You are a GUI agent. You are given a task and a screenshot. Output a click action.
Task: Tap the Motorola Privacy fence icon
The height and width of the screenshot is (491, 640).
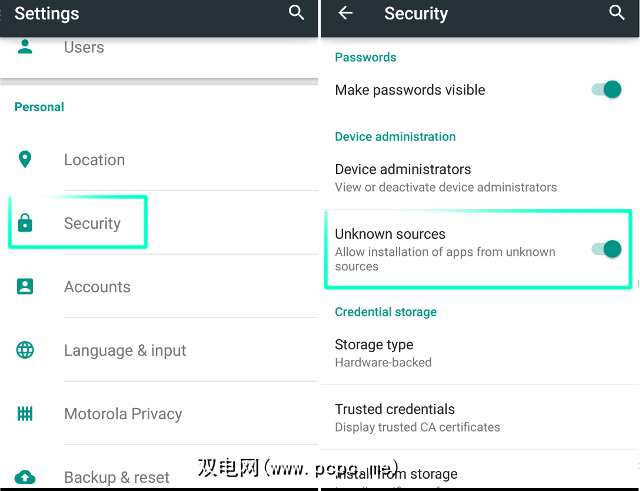[25, 414]
